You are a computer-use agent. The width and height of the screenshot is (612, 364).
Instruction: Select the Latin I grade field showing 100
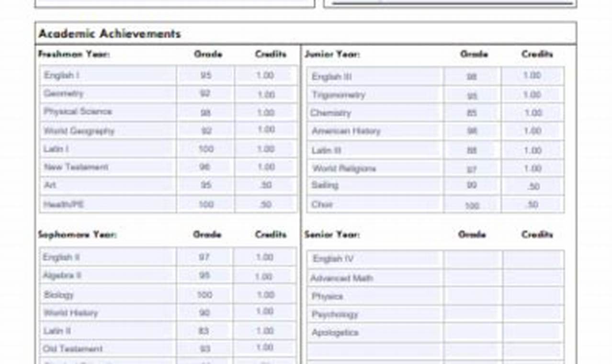[205, 149]
